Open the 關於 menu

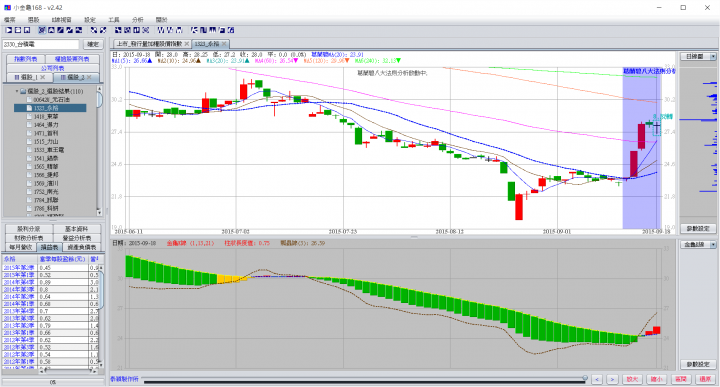point(162,20)
